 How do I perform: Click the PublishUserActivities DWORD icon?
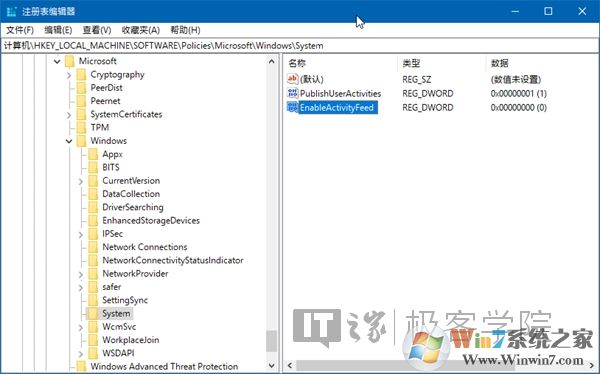[292, 93]
